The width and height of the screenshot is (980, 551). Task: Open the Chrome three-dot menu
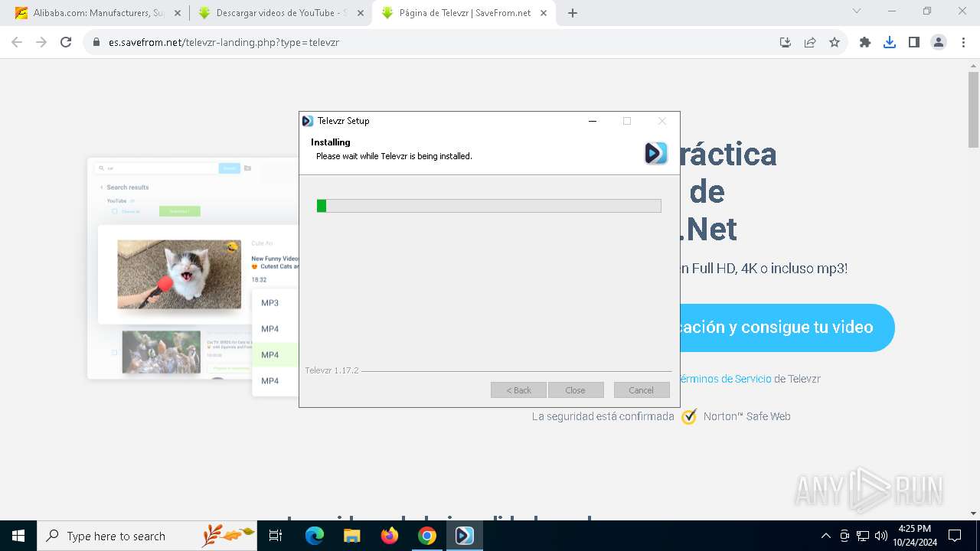962,43
